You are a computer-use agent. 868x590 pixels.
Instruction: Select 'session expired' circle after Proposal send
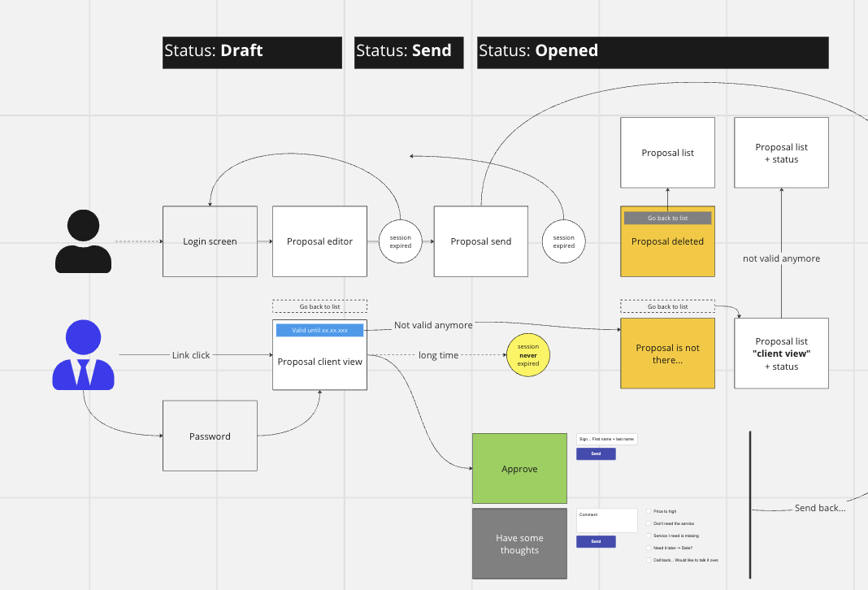pos(564,241)
